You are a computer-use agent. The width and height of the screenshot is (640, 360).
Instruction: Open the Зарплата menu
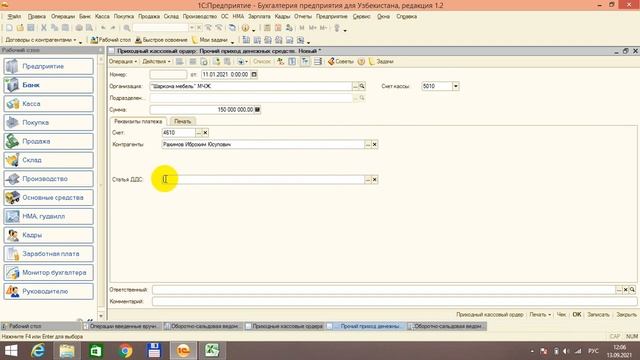coord(259,17)
